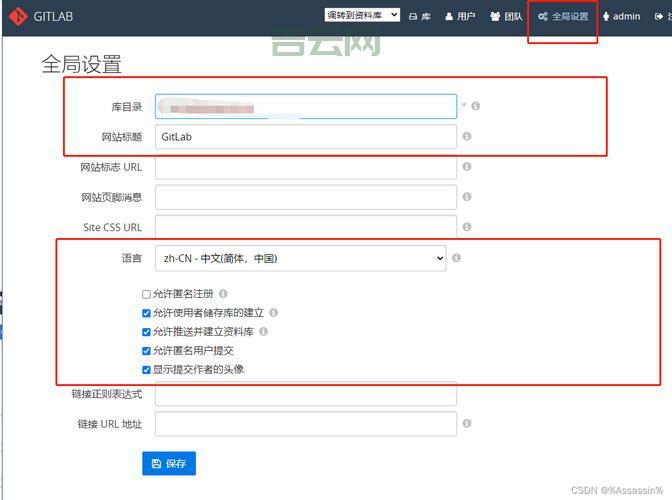
Task: Open the 用户 users menu
Action: tap(460, 16)
